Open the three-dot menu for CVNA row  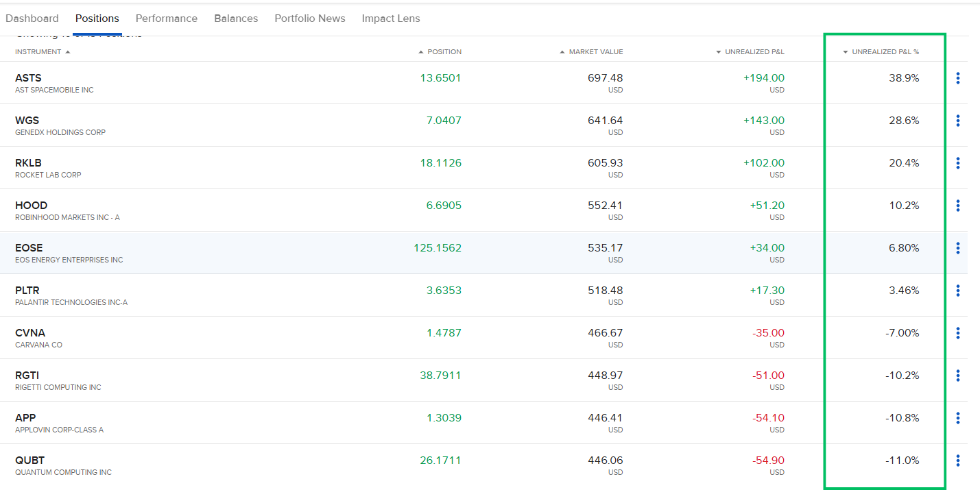pos(957,333)
